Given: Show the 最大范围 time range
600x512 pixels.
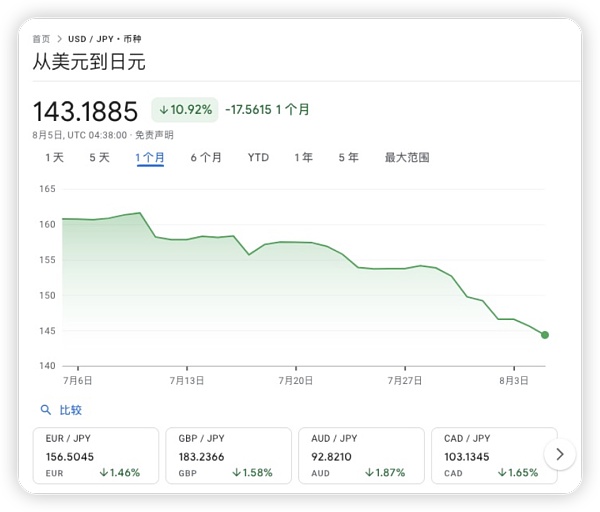Looking at the screenshot, I should 407,158.
